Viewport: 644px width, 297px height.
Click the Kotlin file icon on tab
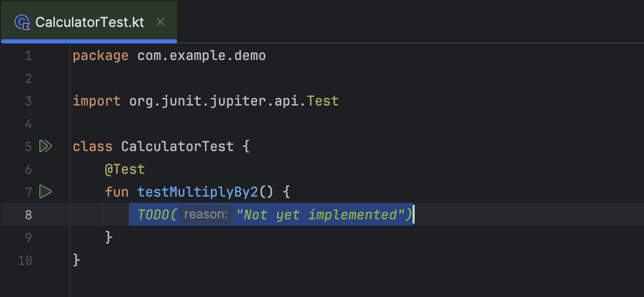[22, 22]
